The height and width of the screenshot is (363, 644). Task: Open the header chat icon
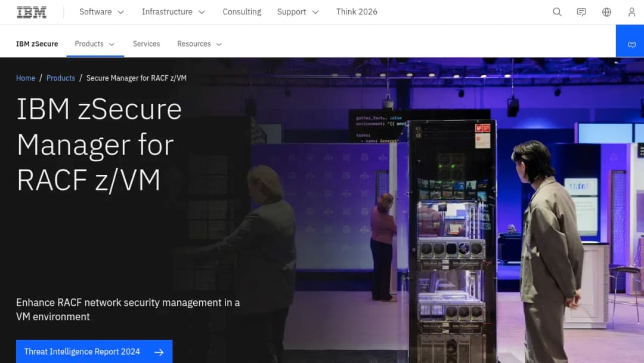pyautogui.click(x=581, y=12)
